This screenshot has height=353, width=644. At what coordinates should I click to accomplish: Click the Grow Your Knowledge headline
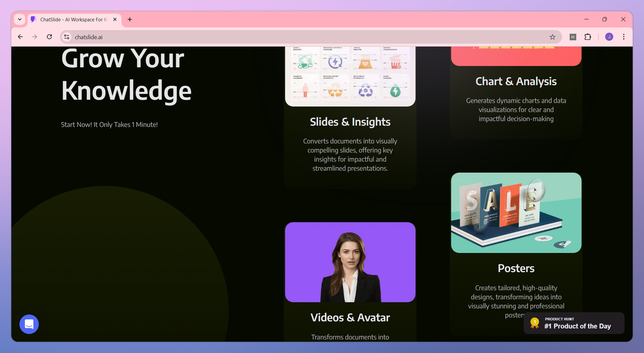tap(126, 75)
